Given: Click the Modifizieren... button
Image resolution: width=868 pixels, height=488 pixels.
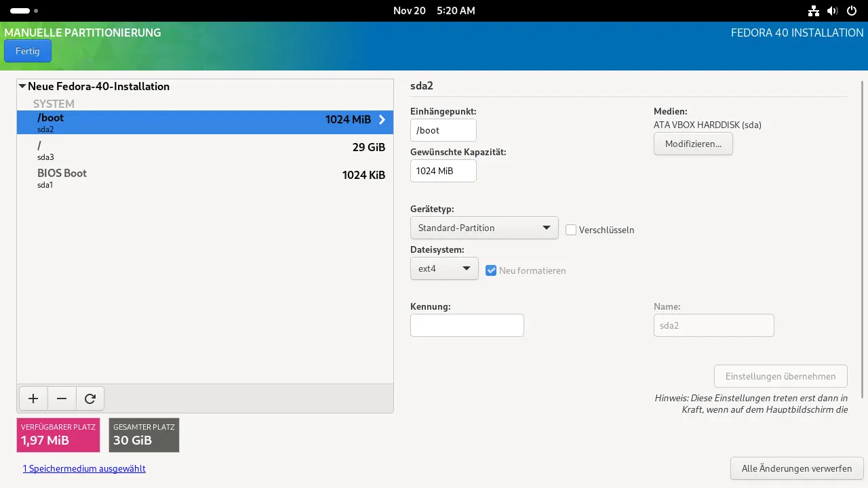Looking at the screenshot, I should (692, 144).
